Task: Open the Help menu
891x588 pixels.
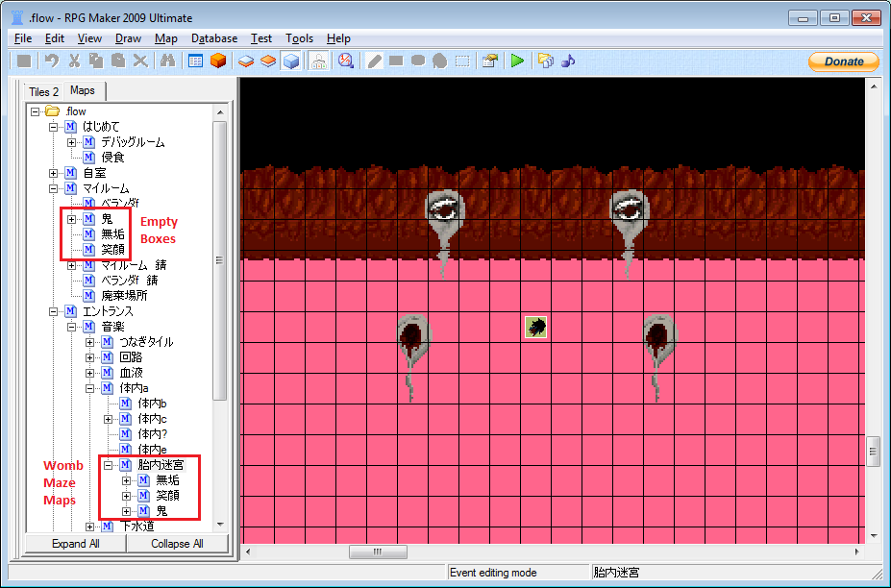Action: (x=338, y=38)
